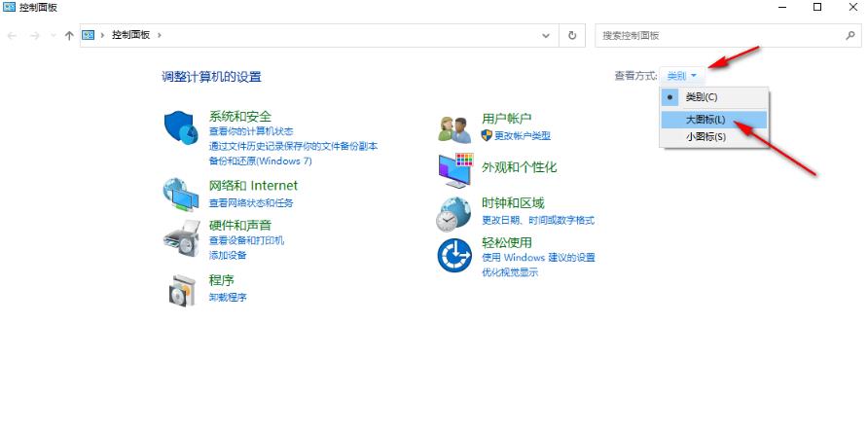Open the 系统和安全 shield icon
This screenshot has width=868, height=430.
coord(181,127)
